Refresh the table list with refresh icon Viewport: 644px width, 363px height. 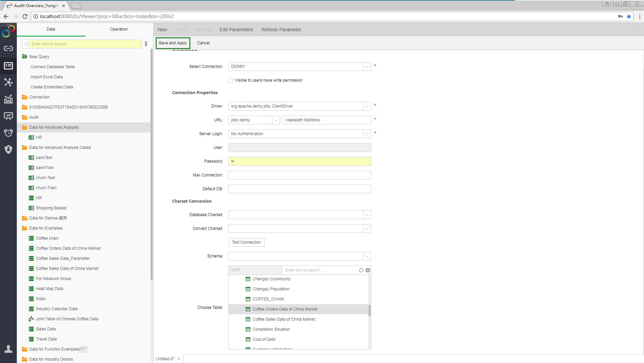click(361, 270)
